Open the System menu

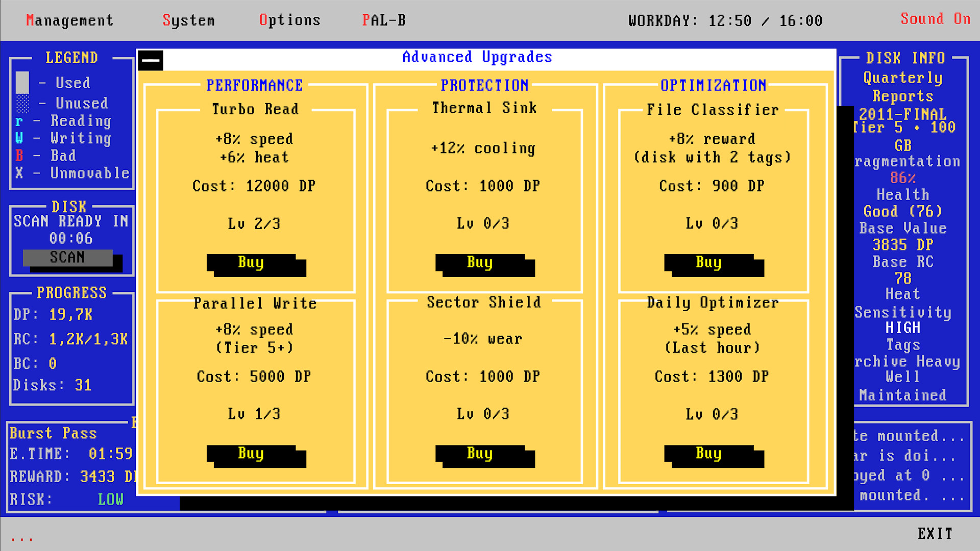click(189, 20)
